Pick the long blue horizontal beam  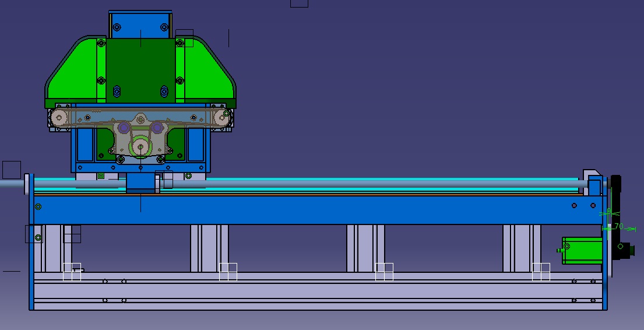(315, 210)
